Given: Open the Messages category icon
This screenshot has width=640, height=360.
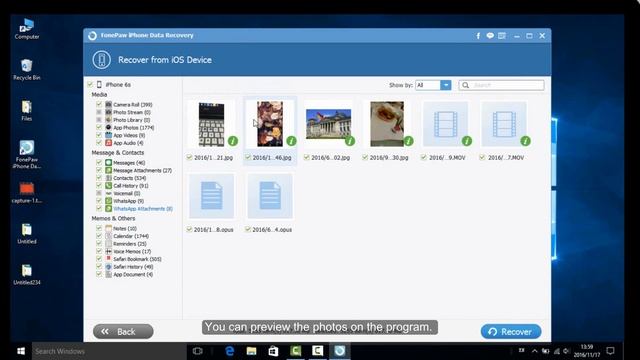Looking at the screenshot, I should pos(109,162).
